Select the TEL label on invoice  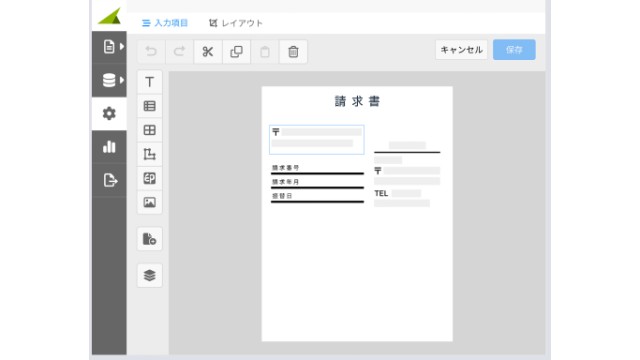(x=381, y=193)
